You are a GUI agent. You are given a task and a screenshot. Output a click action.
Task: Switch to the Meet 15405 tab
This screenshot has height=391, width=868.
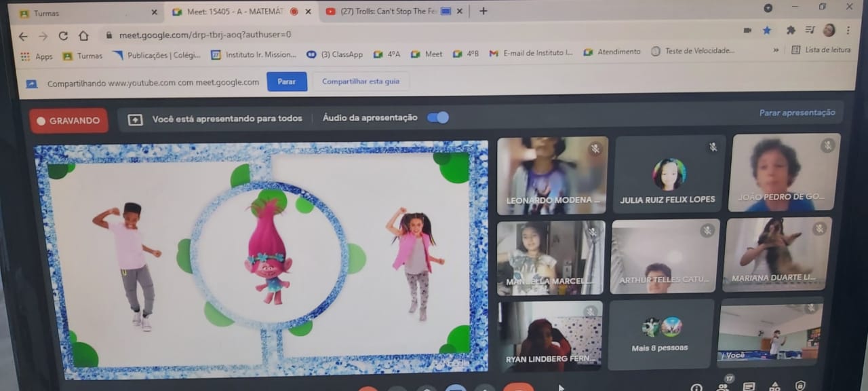coord(242,12)
